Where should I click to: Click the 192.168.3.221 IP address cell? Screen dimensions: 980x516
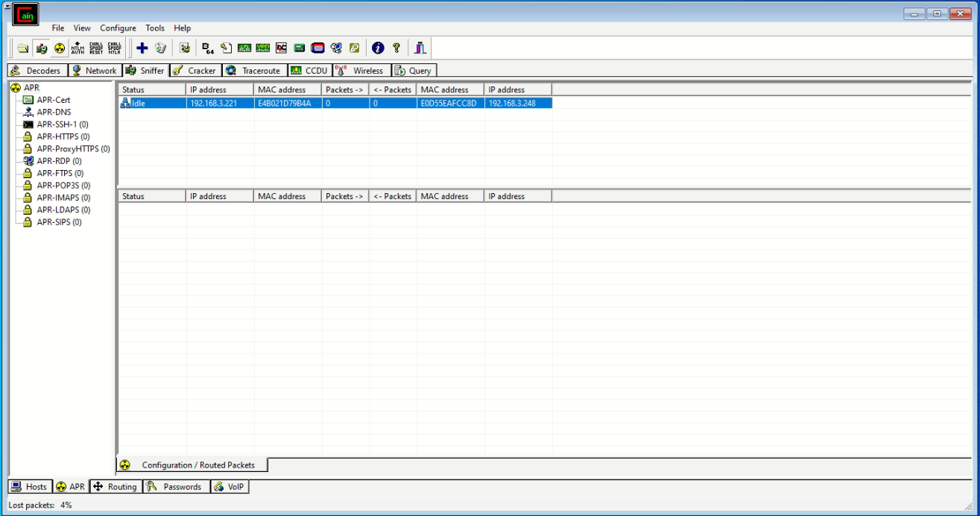click(x=220, y=104)
